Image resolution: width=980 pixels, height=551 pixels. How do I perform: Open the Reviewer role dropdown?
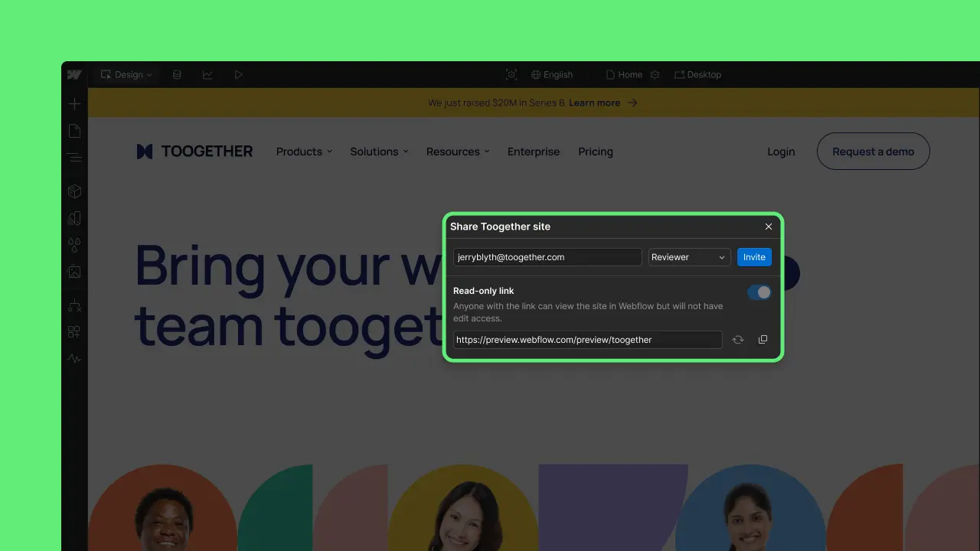tap(688, 257)
